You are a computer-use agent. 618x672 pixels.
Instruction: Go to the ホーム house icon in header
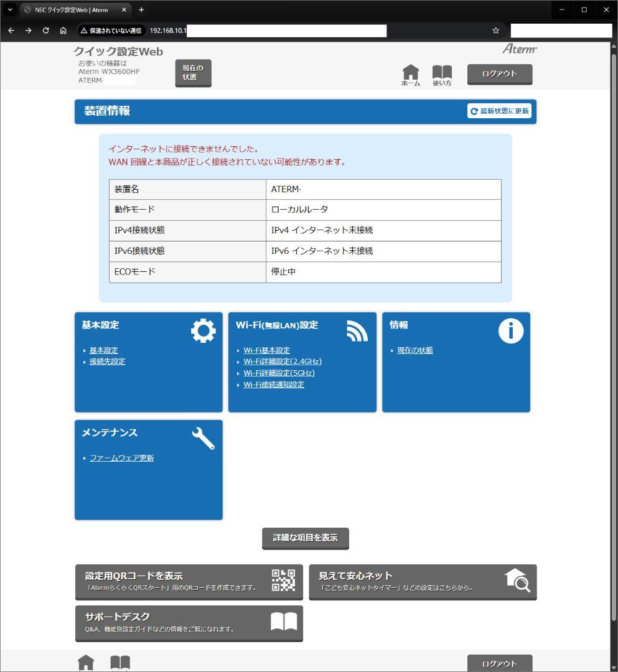click(411, 75)
